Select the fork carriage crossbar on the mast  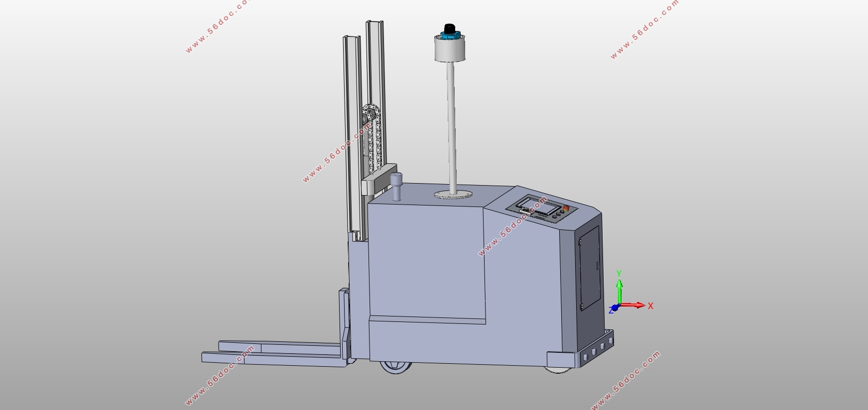[378, 180]
